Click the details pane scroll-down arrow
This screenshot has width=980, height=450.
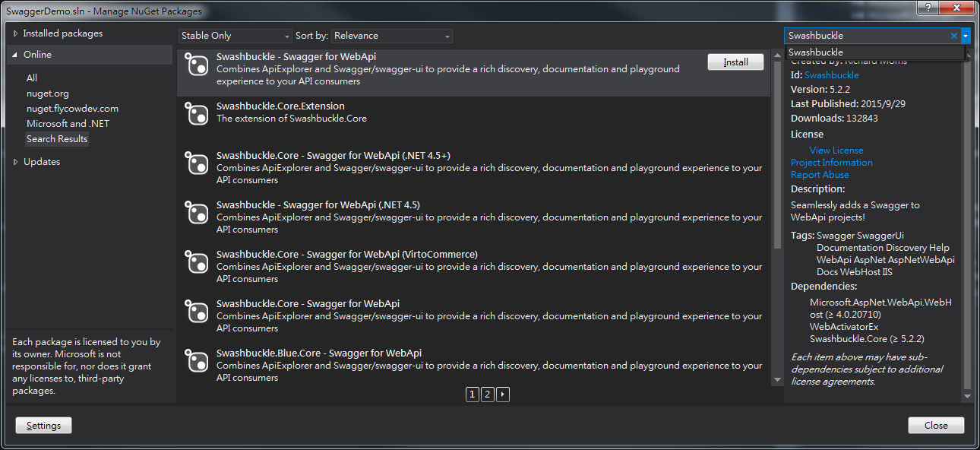967,396
